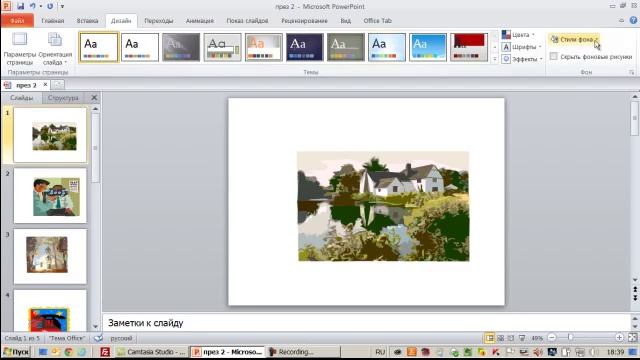The image size is (640, 360).
Task: Open the Переходы ribbon tab
Action: tap(158, 20)
